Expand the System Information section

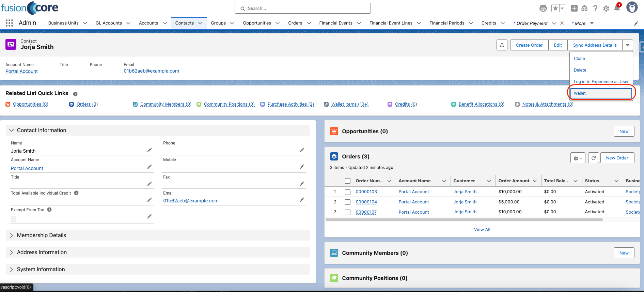(158, 269)
